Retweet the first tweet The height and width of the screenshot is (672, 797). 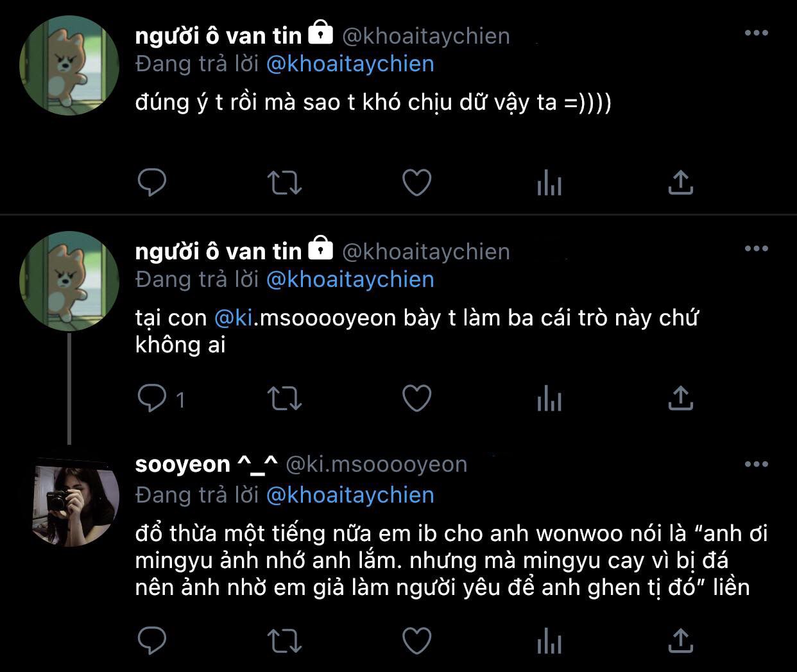[284, 183]
